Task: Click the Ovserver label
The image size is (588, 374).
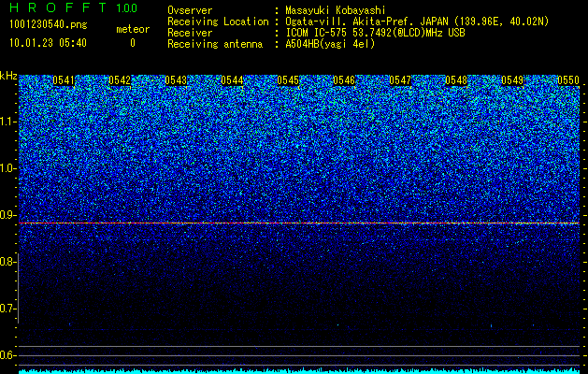Action: (190, 10)
